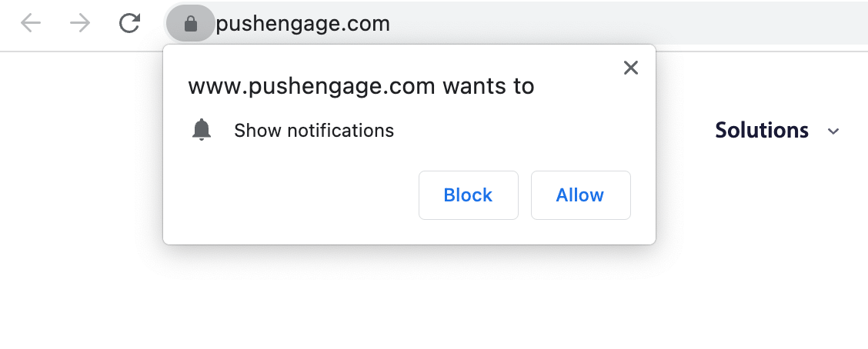Go back using the browser back arrow
This screenshot has height=349, width=868.
click(31, 24)
